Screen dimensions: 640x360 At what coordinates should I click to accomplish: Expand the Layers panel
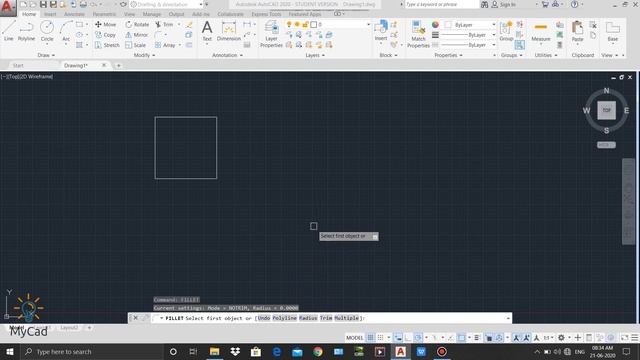pos(315,55)
